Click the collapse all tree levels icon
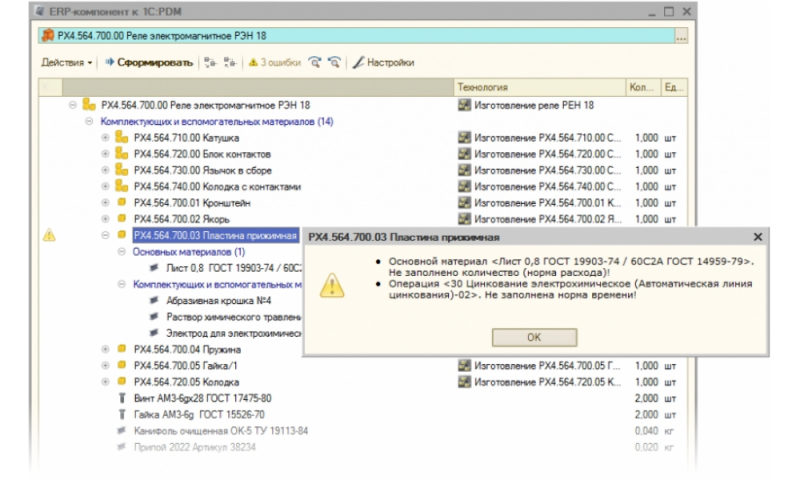Viewport: 800px width, 480px height. tap(230, 62)
